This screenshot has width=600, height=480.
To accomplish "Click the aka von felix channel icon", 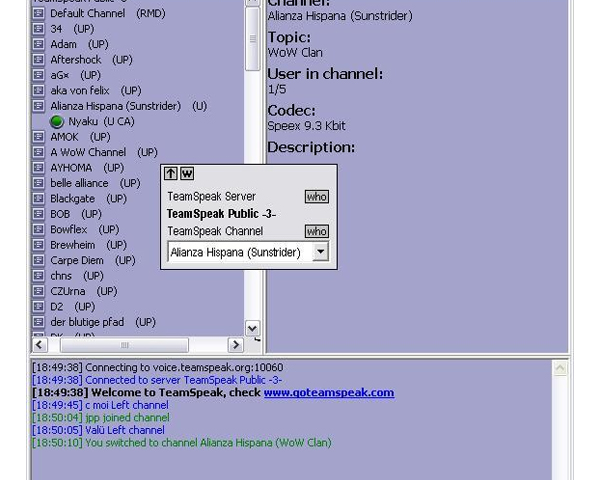I will pos(38,91).
